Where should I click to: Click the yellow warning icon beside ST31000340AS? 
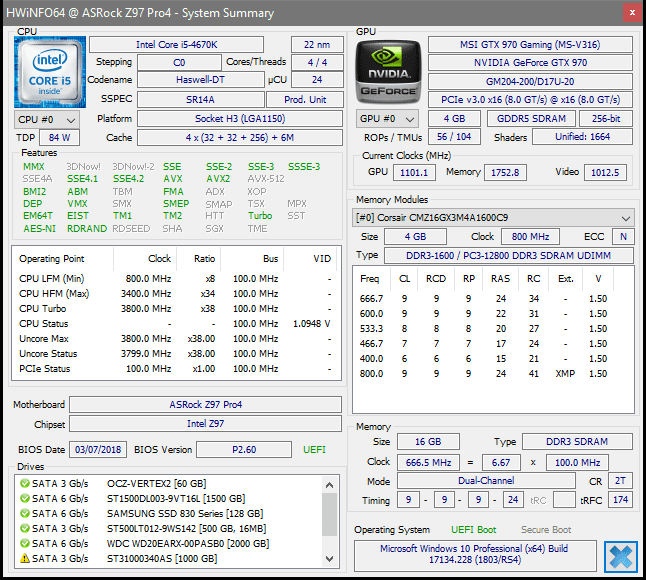(24, 558)
